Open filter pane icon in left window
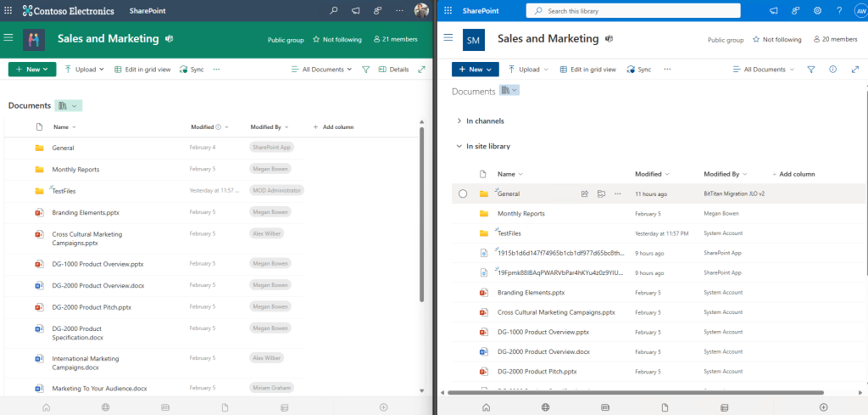 pos(365,70)
